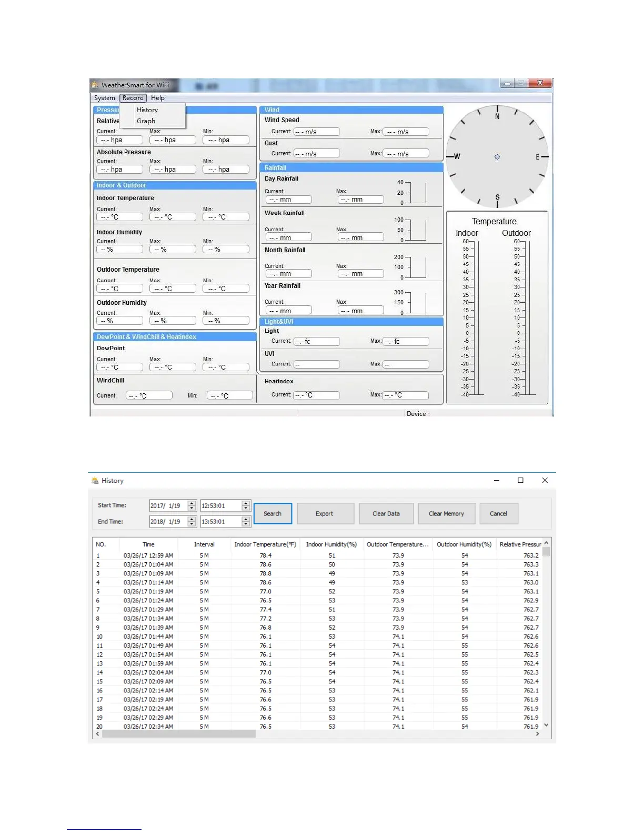Select the row timed 03/26/17 12:59 AM
Viewport: 644px width, 834px height.
[x=317, y=555]
